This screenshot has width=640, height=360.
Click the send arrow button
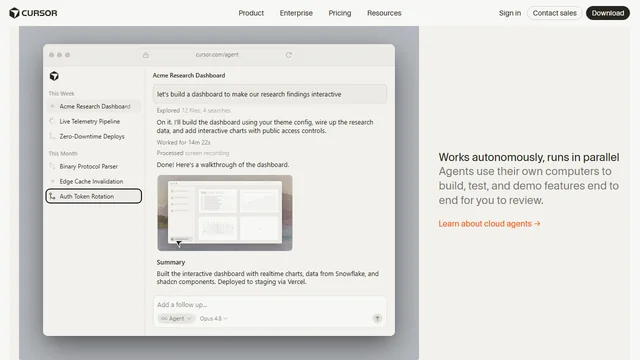377,318
